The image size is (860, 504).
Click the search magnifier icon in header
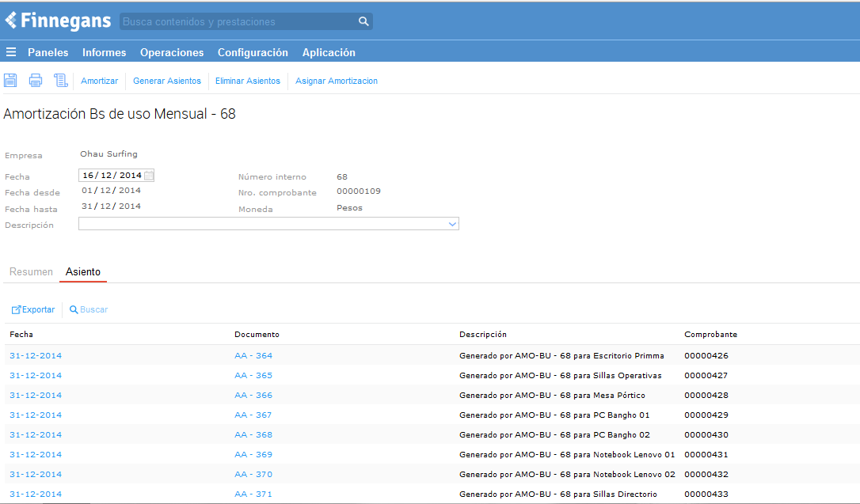[x=363, y=21]
